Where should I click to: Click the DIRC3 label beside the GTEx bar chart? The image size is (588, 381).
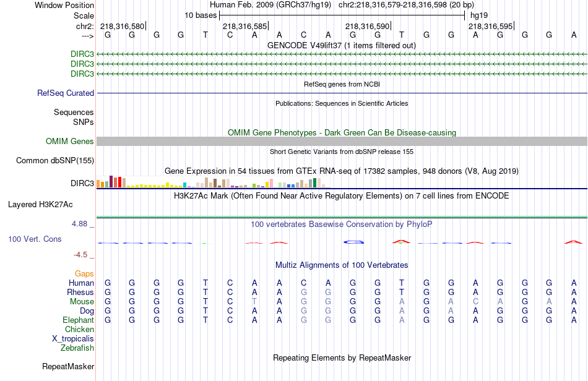82,183
